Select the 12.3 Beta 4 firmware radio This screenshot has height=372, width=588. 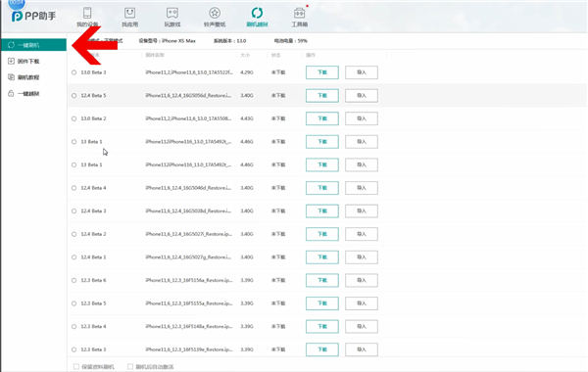click(73, 327)
